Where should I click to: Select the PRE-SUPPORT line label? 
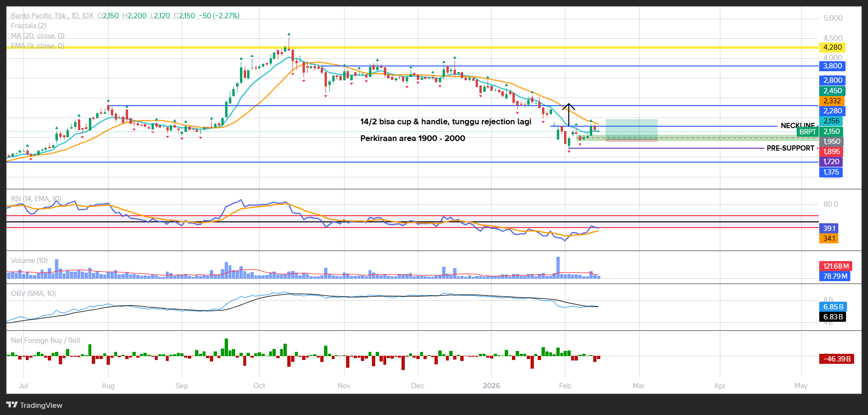[x=790, y=148]
